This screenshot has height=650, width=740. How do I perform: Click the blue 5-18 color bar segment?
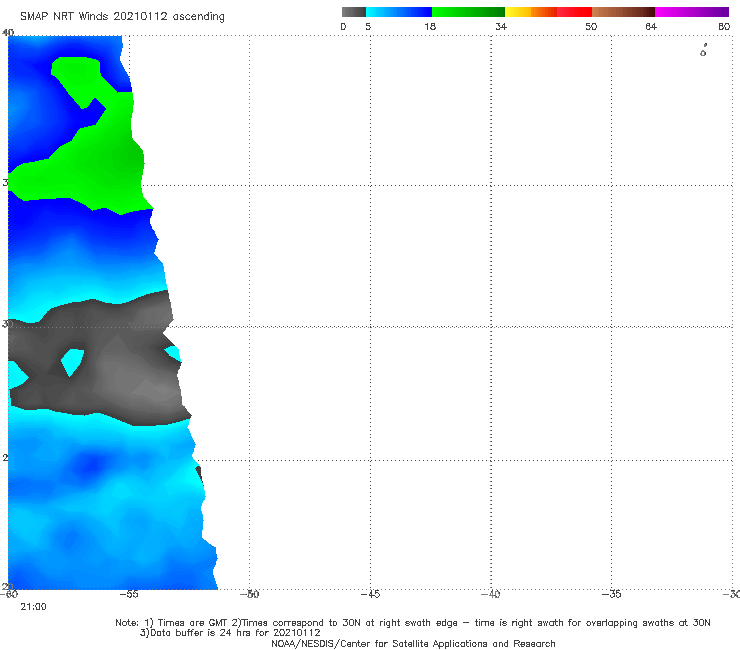pos(399,12)
